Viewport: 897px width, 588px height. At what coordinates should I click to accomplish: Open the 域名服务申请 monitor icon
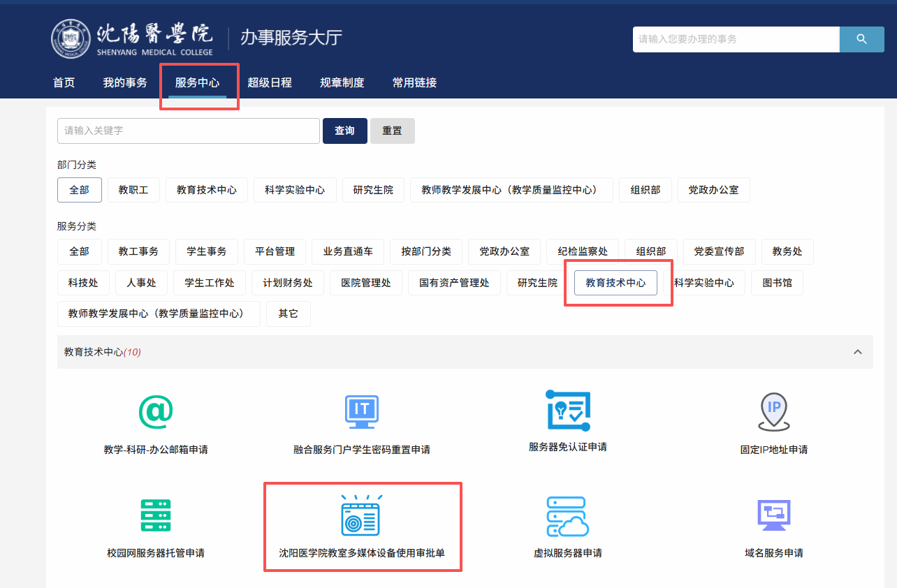[x=774, y=516]
